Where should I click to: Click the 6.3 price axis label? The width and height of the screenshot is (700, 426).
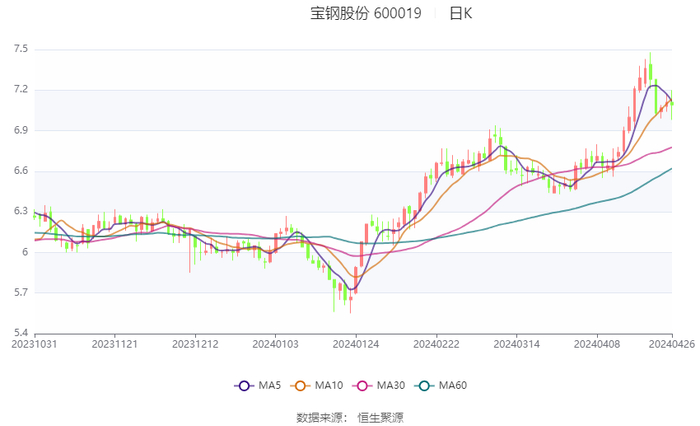click(x=21, y=211)
